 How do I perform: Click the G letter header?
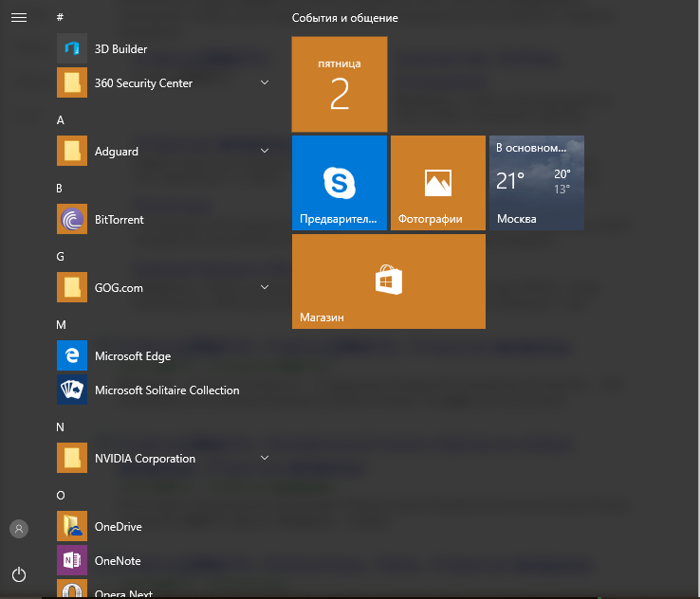61,257
